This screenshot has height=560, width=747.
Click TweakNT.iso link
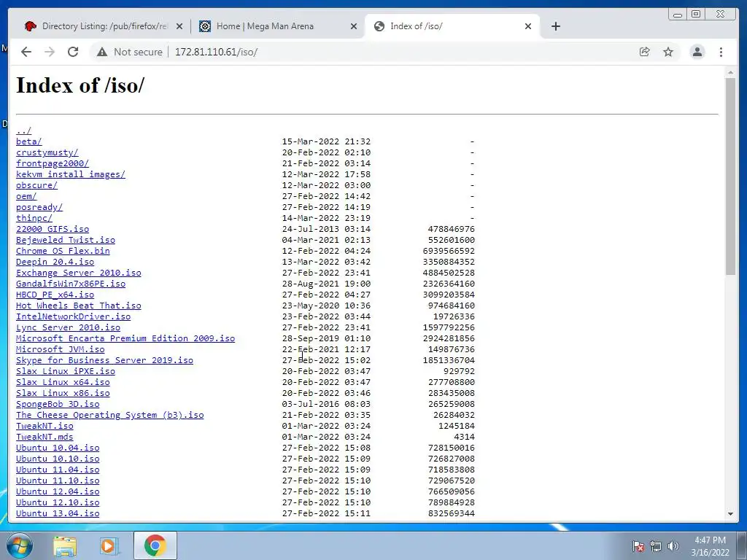(44, 426)
